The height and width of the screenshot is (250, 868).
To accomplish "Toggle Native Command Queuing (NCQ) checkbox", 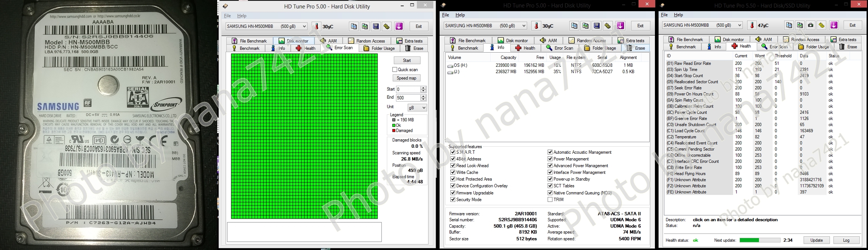I will [x=550, y=193].
